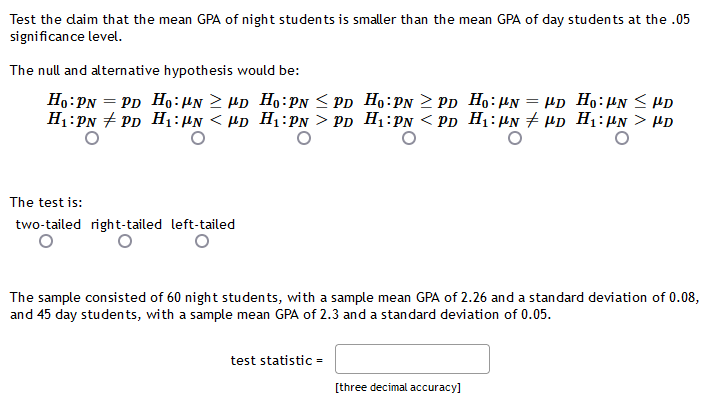
Task: Click the H1: pN > pD formula text
Action: coord(304,121)
